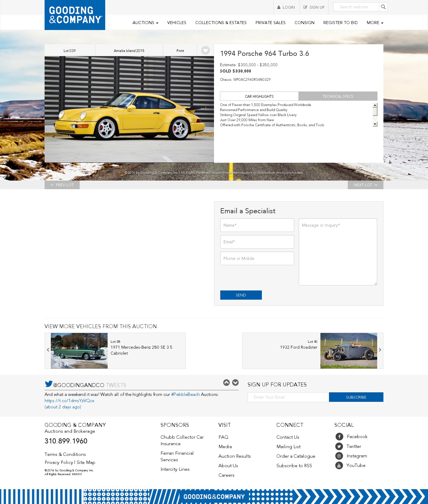This screenshot has height=504, width=428.
Task: Focus the Email field in specialist form
Action: [257, 242]
